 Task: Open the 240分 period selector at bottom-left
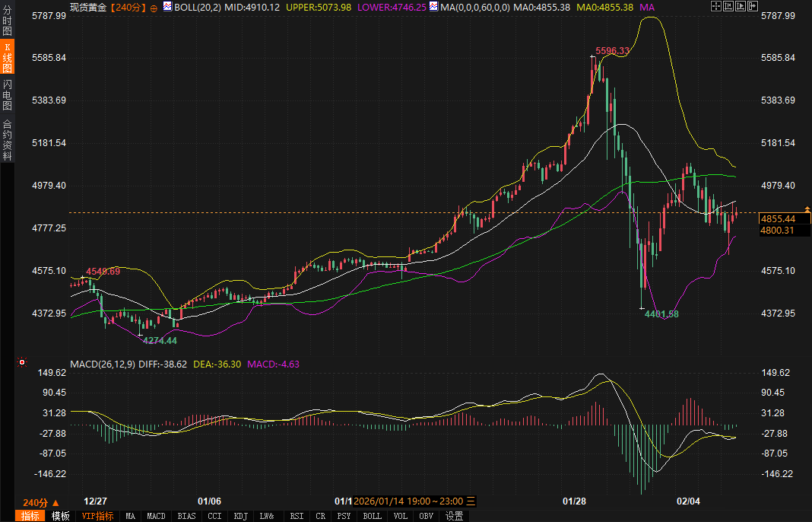[40, 502]
